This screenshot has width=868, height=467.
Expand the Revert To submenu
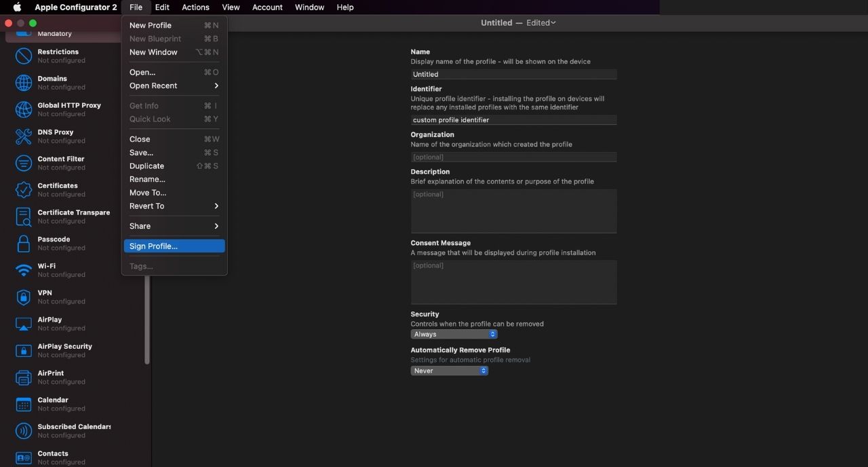[174, 206]
